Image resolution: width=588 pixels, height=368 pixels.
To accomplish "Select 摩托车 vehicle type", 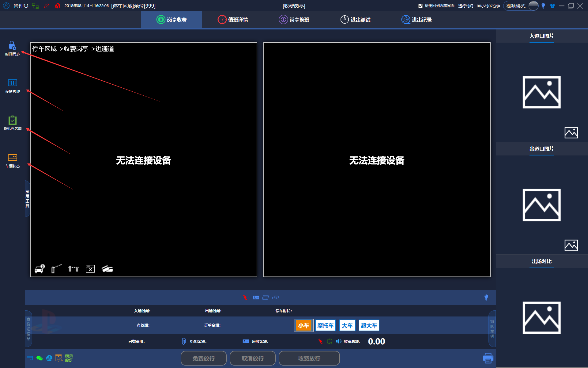I will 326,325.
